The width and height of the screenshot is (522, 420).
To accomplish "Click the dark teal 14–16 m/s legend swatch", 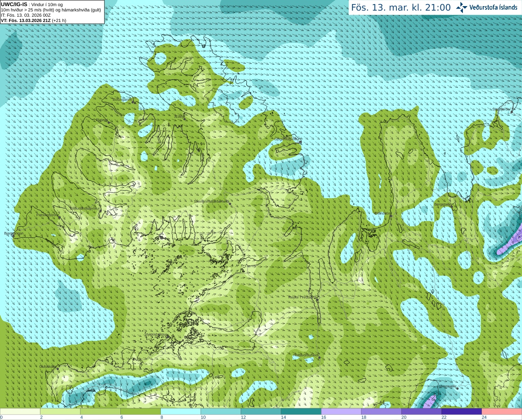I will (301, 411).
